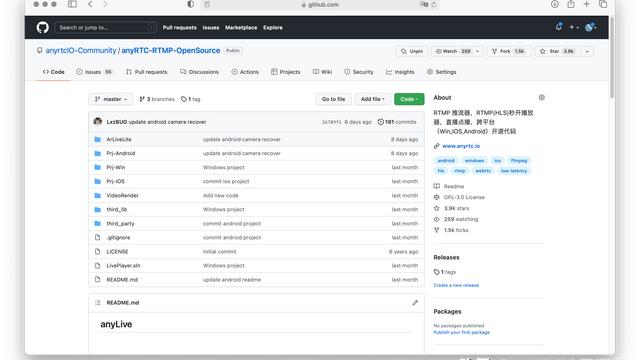This screenshot has height=360, width=640.
Task: Visit the www.anyrtc.io link
Action: [x=461, y=146]
